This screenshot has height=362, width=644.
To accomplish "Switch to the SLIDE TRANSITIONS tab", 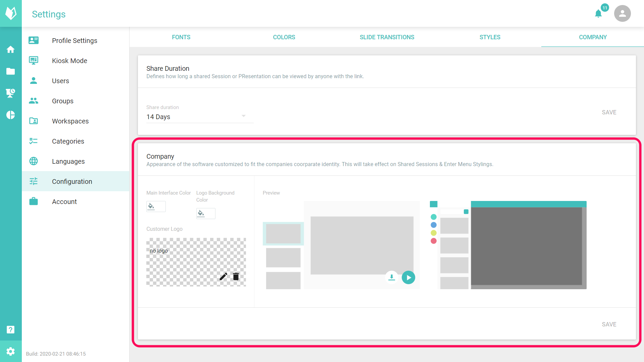I will 387,37.
